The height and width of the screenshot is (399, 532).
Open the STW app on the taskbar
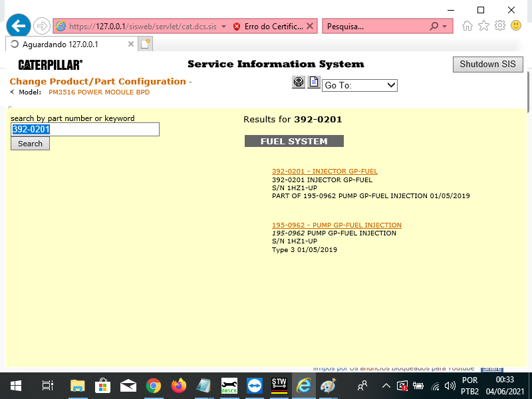279,386
